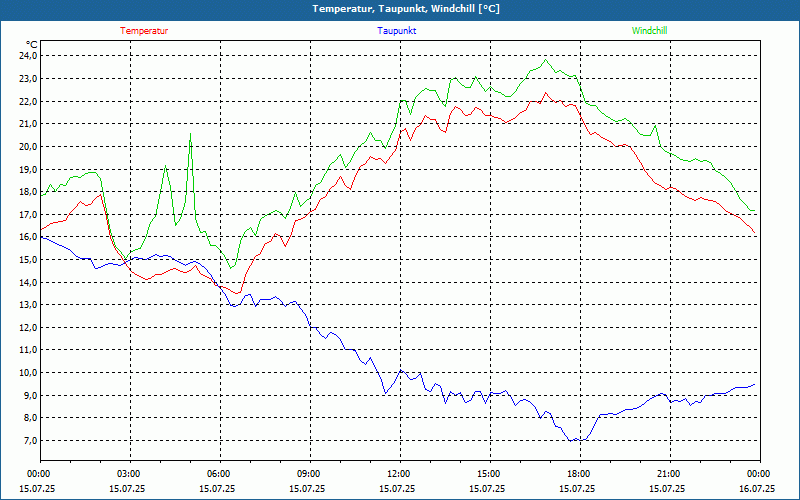This screenshot has height=500, width=800.
Task: Click the 00:00 time label above 16.07.25
Action: point(757,474)
